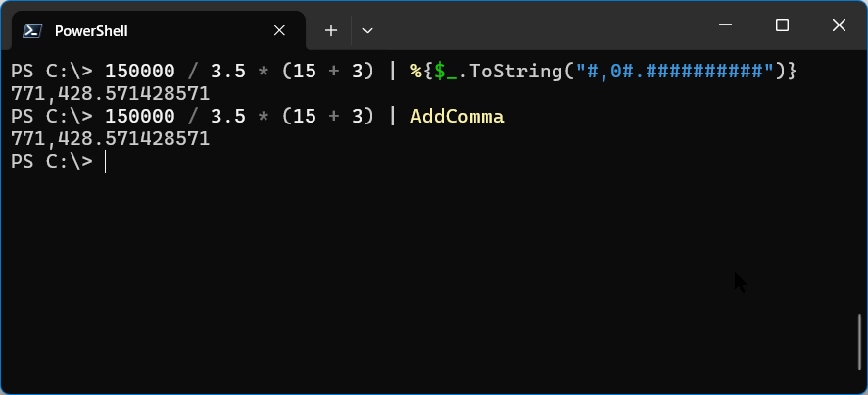This screenshot has width=868, height=395.
Task: Click the first output 771,428.571428571
Action: 110,94
